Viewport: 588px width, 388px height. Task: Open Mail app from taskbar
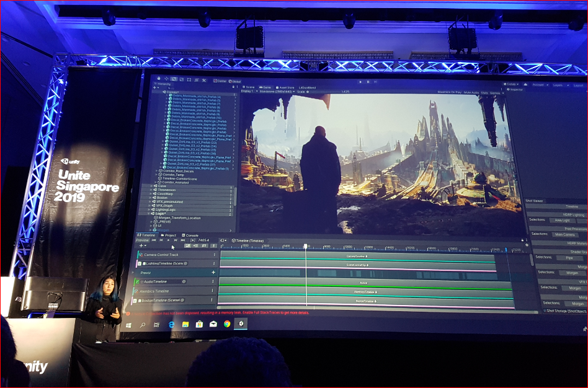(x=213, y=324)
